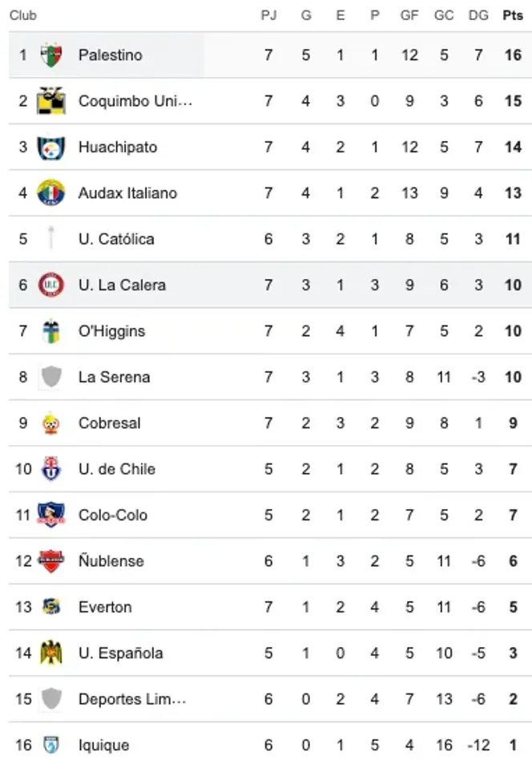The image size is (532, 764).
Task: Click the Everton club crest icon
Action: point(51,607)
